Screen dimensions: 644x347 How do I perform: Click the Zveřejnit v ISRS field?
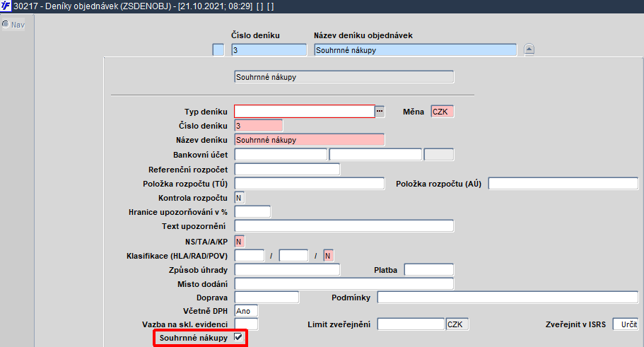[x=625, y=324]
